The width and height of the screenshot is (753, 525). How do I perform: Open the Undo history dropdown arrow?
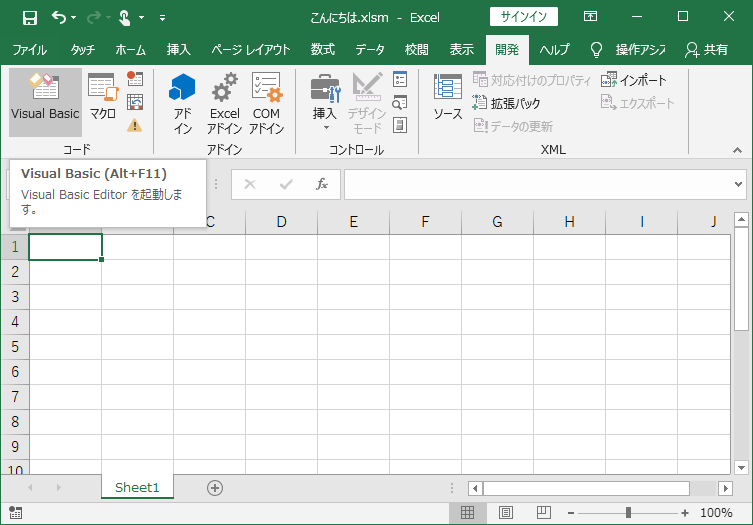click(x=73, y=18)
